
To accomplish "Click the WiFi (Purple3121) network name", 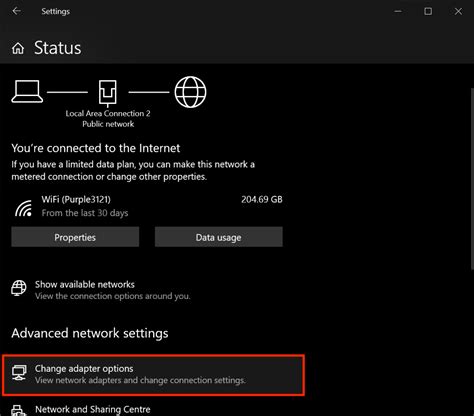I will coord(76,199).
